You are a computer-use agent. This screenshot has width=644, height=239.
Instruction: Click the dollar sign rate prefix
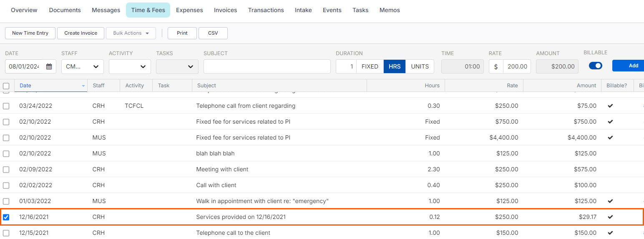(496, 66)
